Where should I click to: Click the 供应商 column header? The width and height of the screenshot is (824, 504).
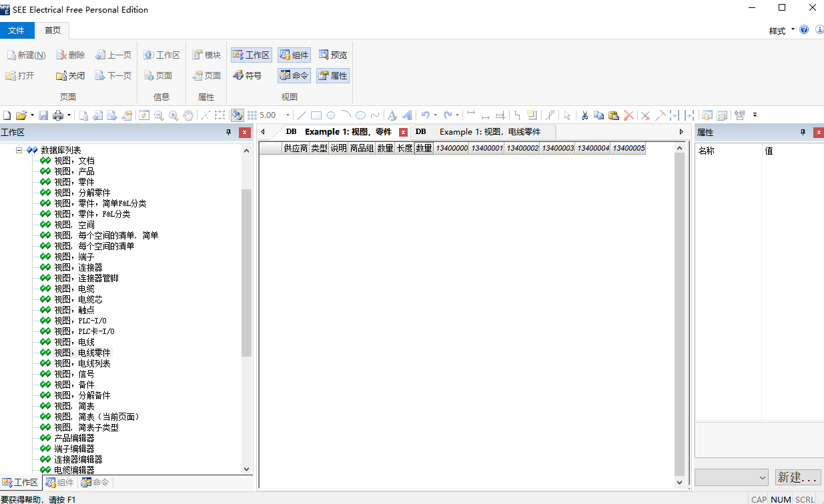(296, 148)
